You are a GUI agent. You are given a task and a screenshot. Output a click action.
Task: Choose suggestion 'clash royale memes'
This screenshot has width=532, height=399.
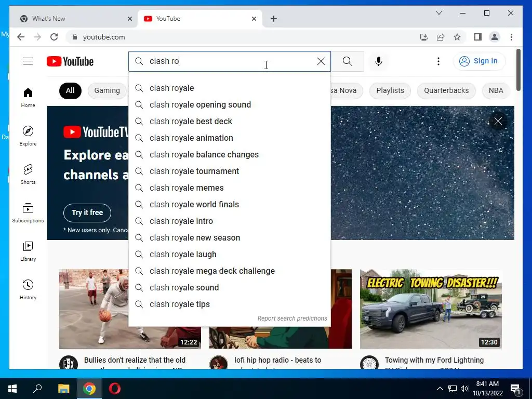tap(229, 188)
